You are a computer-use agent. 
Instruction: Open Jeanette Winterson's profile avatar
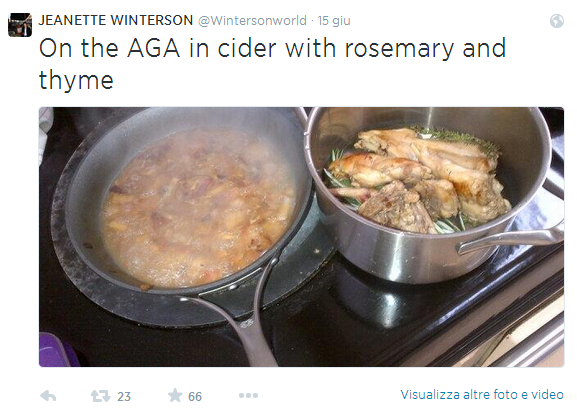(20, 25)
